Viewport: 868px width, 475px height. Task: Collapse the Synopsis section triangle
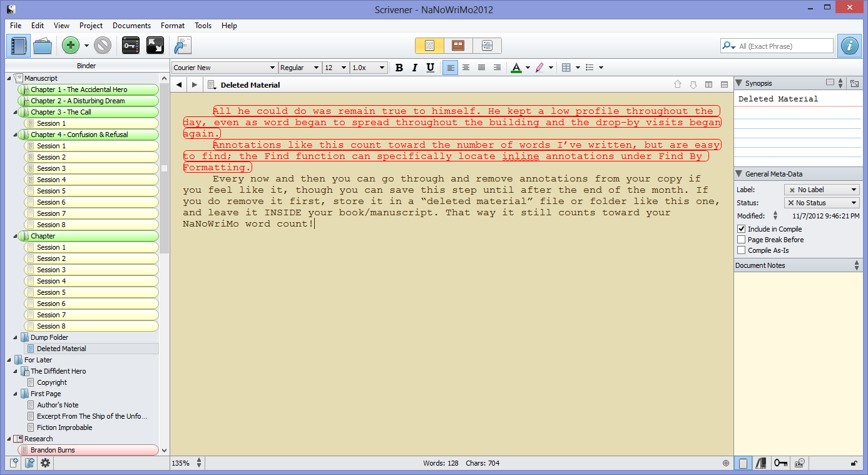click(x=739, y=83)
